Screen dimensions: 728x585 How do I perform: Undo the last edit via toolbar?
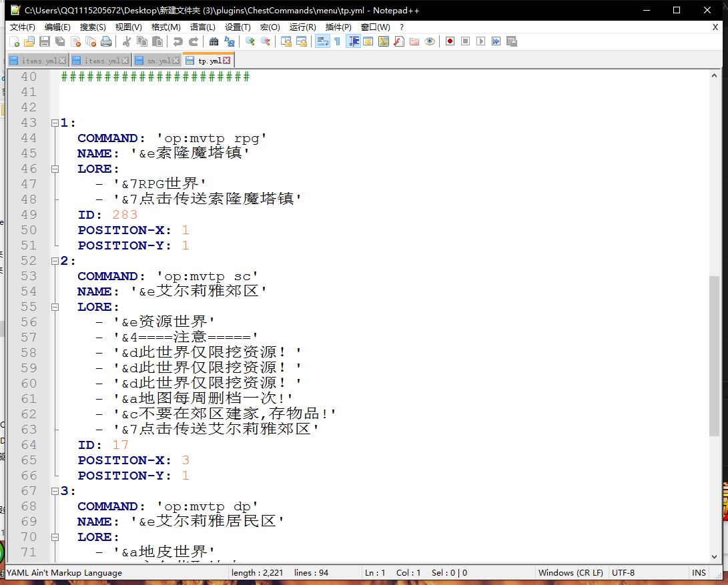click(x=177, y=42)
